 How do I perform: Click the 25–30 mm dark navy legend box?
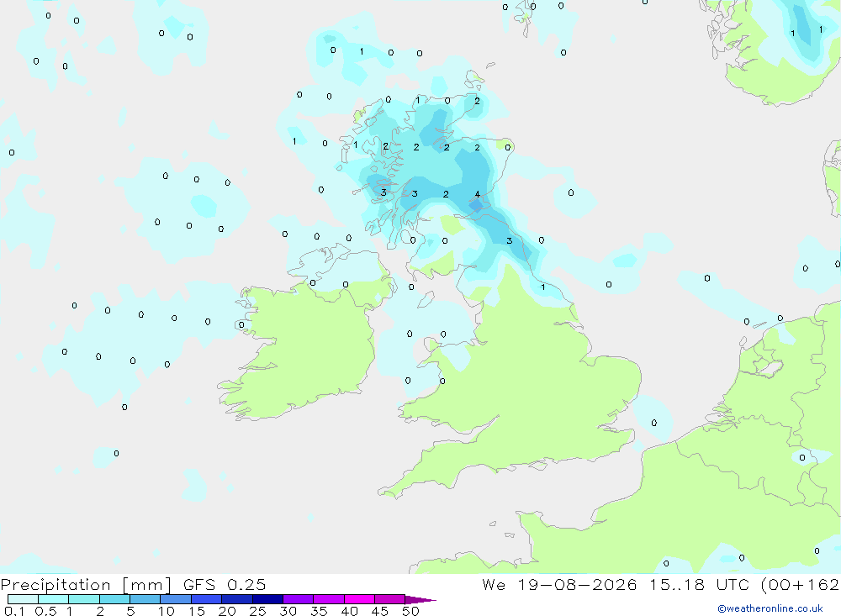coord(267,599)
